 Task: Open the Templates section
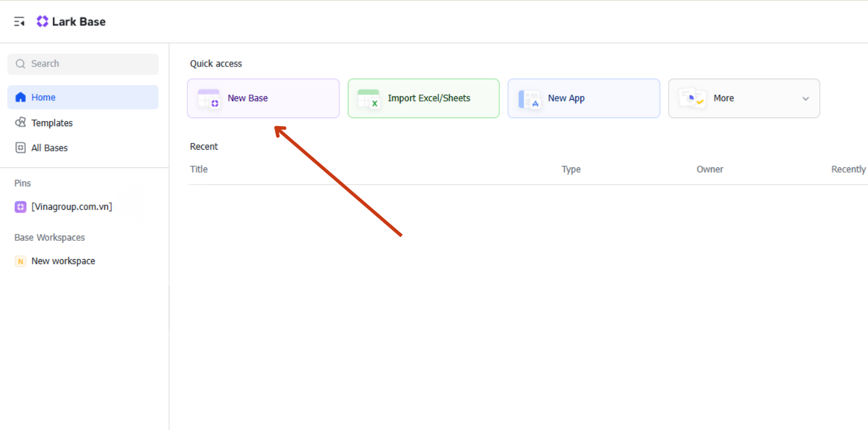(x=52, y=123)
